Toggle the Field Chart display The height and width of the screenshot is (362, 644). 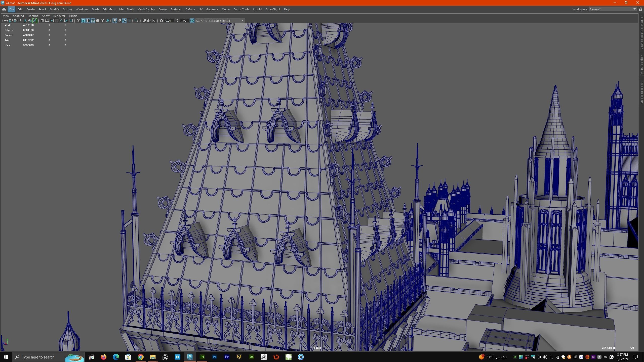[61, 21]
